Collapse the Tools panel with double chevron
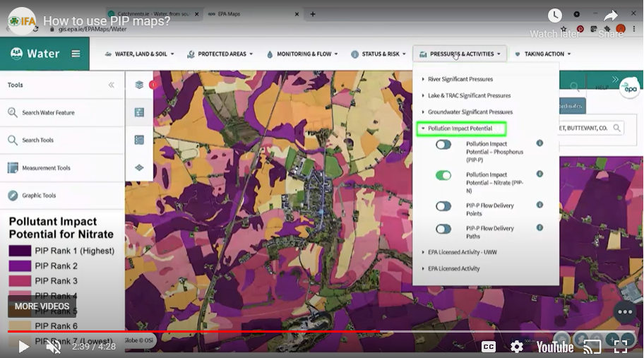The width and height of the screenshot is (644, 358). click(x=112, y=85)
